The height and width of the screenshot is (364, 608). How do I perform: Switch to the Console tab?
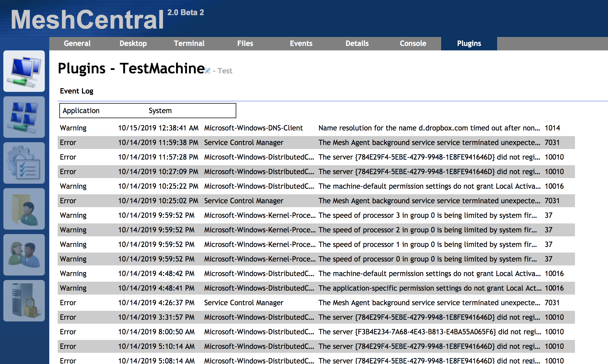click(413, 44)
